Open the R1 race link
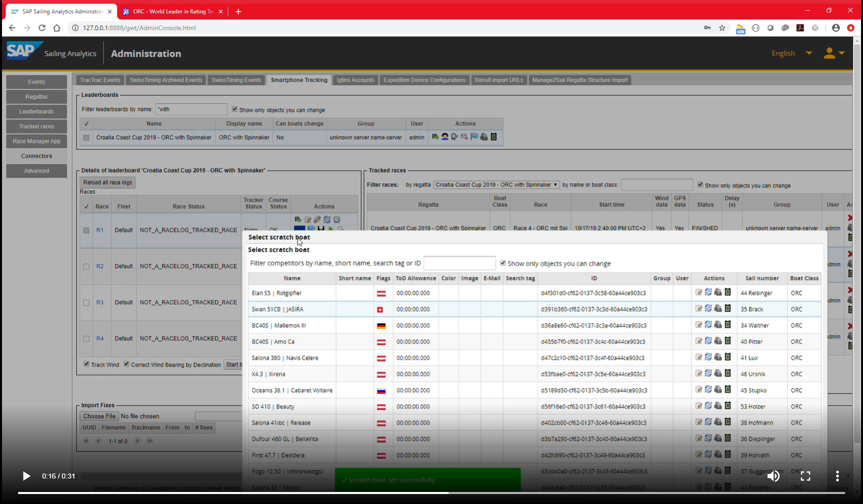This screenshot has height=504, width=863. coord(100,230)
